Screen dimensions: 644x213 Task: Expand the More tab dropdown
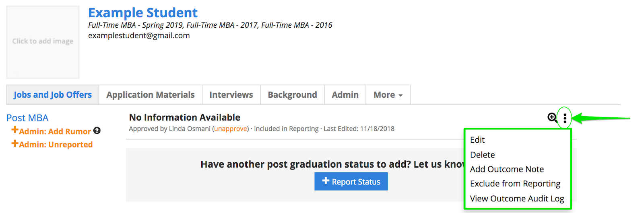(x=388, y=95)
